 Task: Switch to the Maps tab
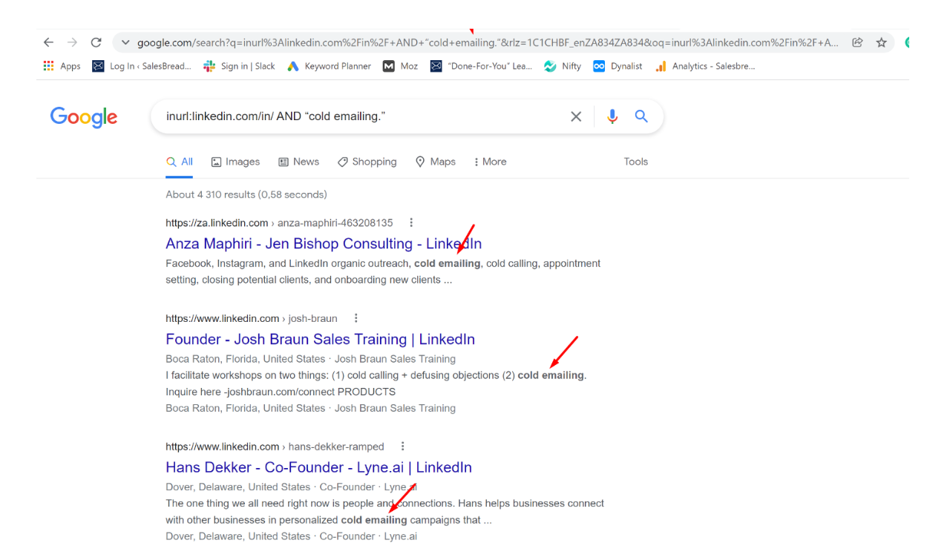(x=435, y=162)
